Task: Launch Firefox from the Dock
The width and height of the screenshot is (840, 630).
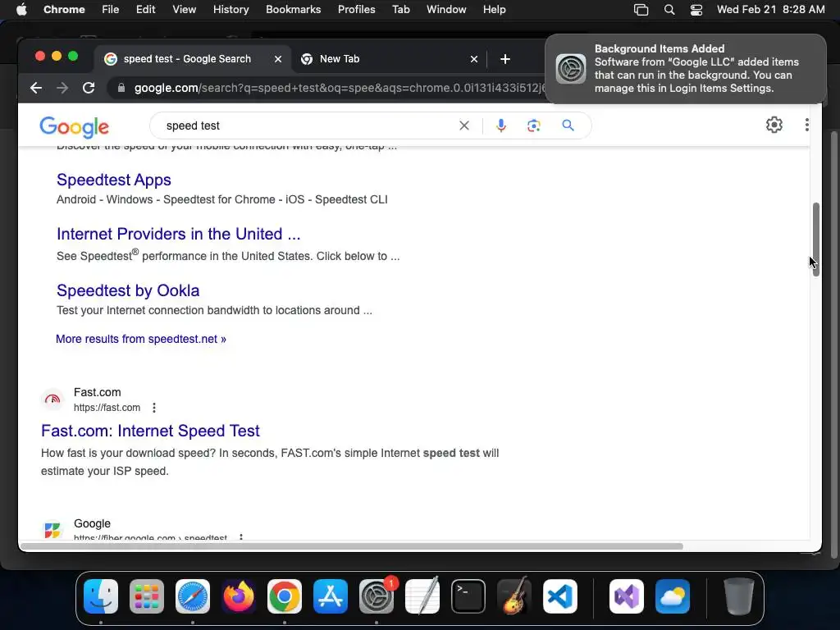Action: 239,596
